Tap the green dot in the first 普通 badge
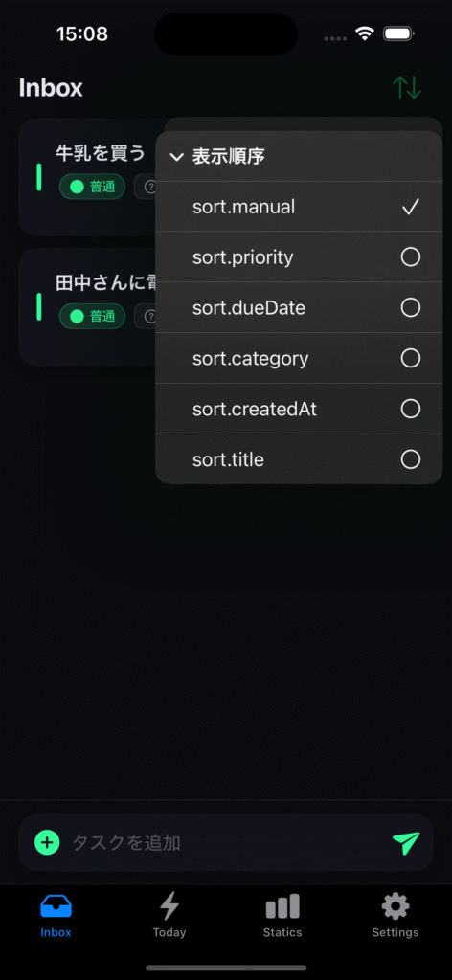Image resolution: width=452 pixels, height=980 pixels. click(x=77, y=187)
